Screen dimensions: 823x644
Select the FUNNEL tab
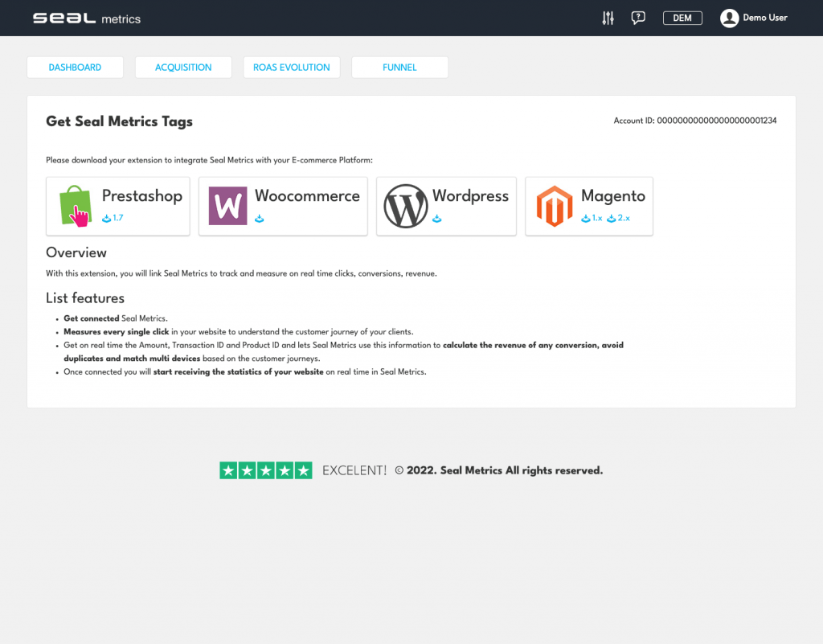pyautogui.click(x=399, y=68)
